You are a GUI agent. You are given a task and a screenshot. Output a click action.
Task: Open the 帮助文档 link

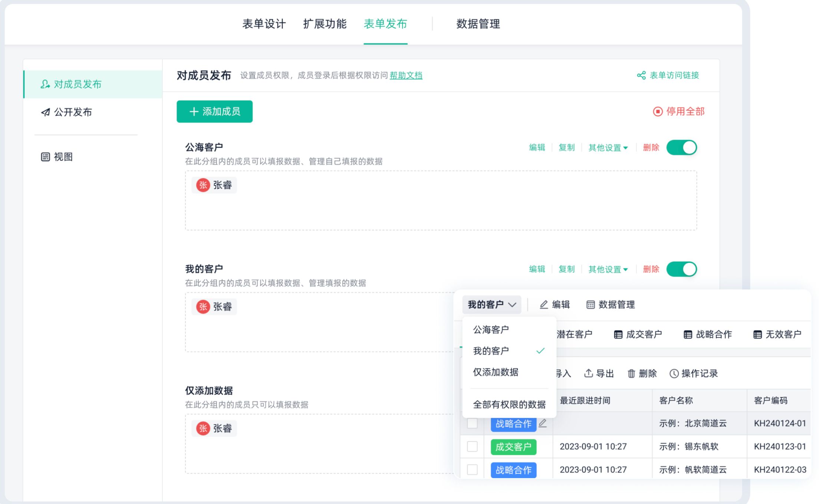coord(406,76)
